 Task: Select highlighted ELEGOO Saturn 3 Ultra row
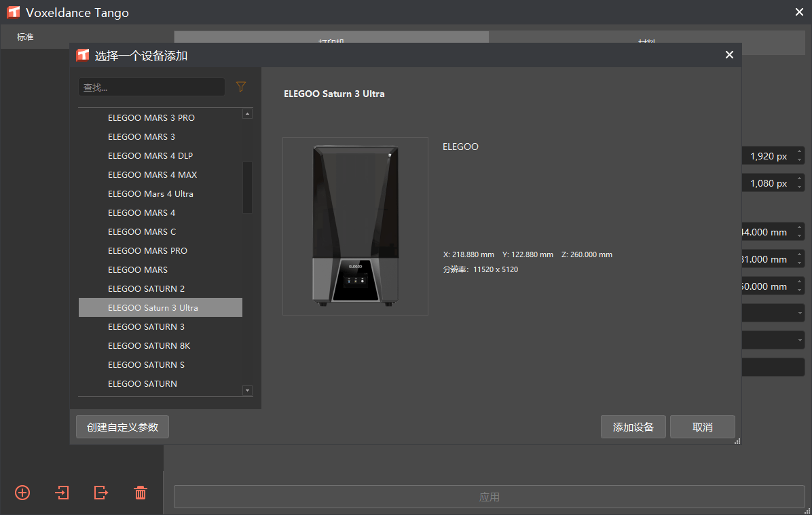tap(160, 307)
